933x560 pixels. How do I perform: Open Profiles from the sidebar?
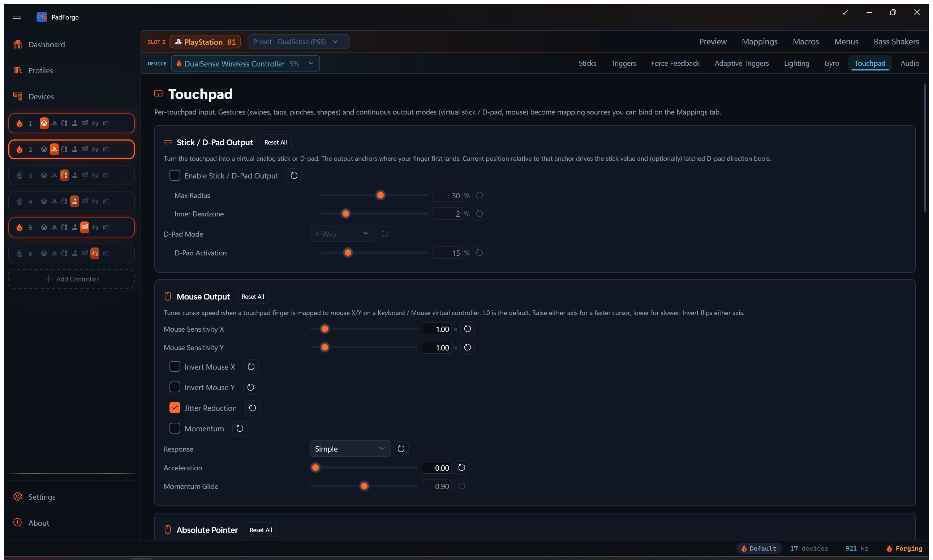[x=40, y=70]
